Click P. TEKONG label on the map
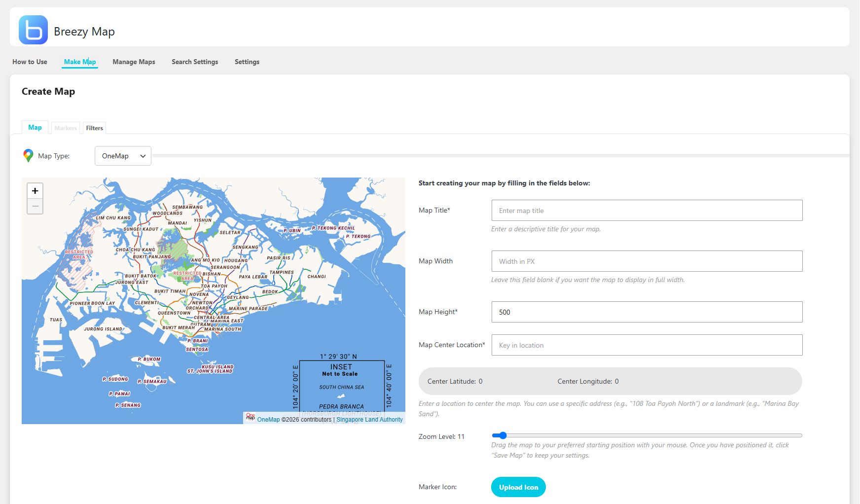The image size is (860, 504). point(358,237)
